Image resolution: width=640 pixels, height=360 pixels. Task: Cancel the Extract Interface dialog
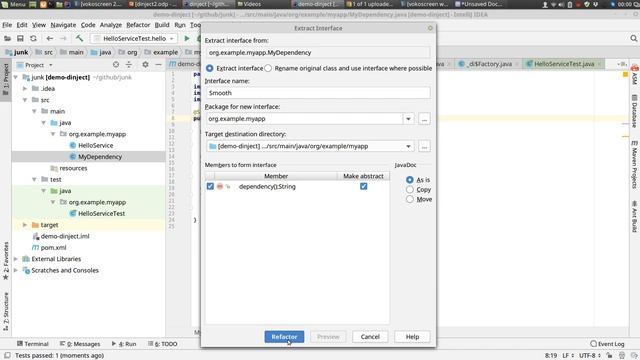click(x=370, y=337)
